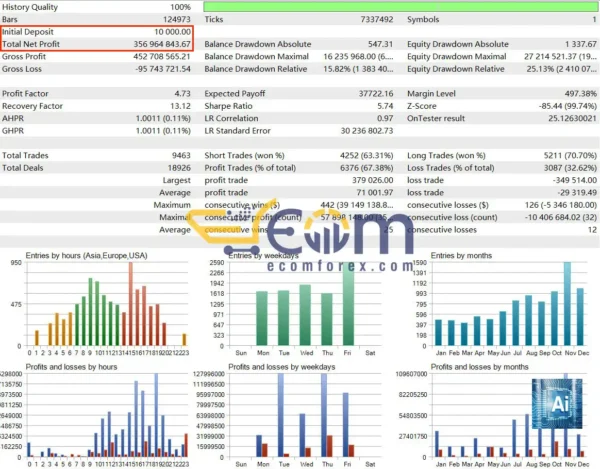Click average loss trade value '-29 319.49'
This screenshot has width=600, height=469.
[577, 192]
